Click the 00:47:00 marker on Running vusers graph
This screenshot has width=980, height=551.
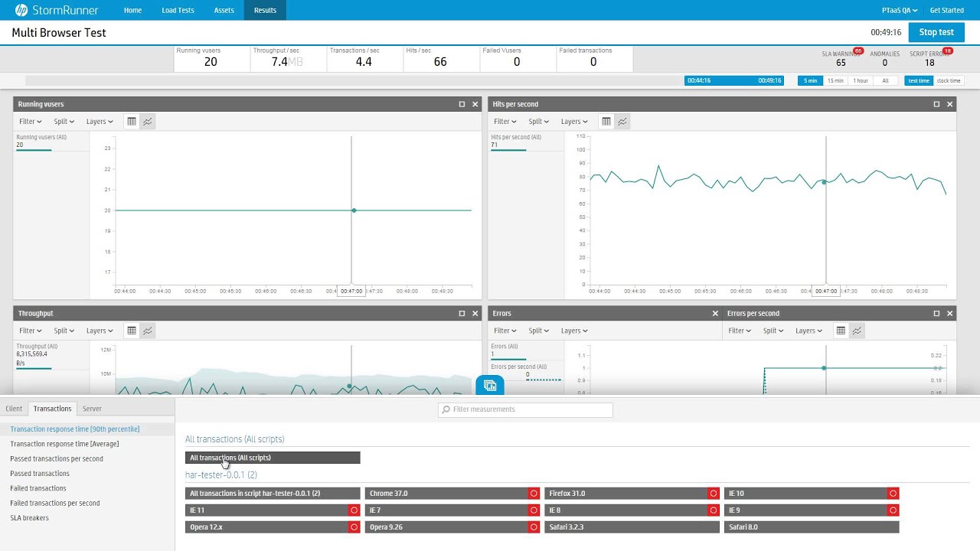point(351,291)
